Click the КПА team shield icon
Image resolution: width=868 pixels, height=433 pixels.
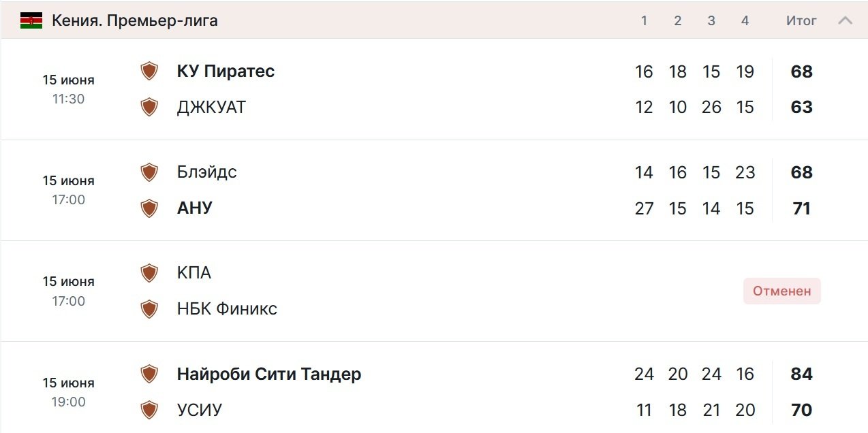click(x=149, y=273)
